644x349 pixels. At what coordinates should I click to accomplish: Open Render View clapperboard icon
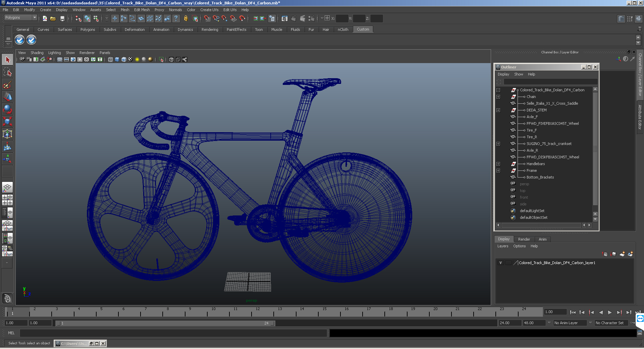pyautogui.click(x=284, y=18)
